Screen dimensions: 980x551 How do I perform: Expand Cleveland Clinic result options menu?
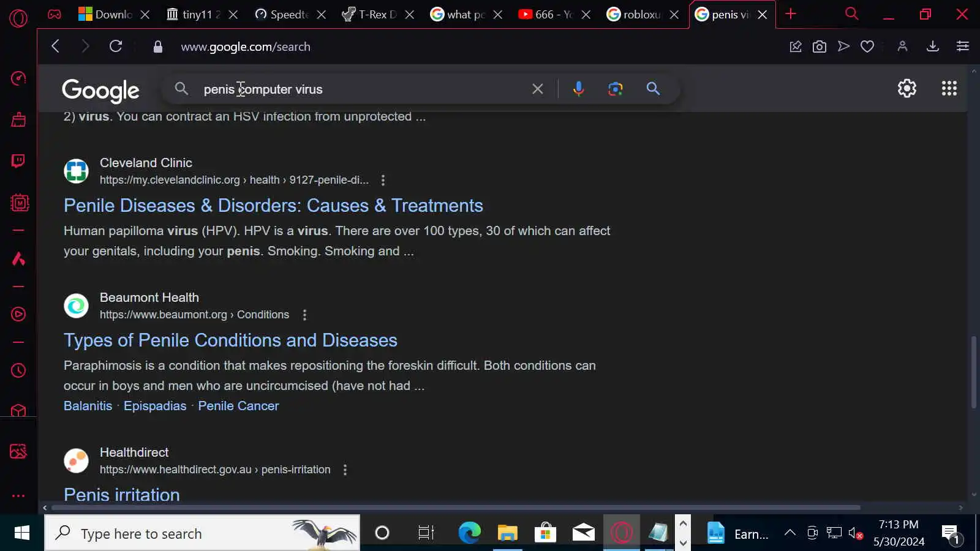(x=383, y=180)
